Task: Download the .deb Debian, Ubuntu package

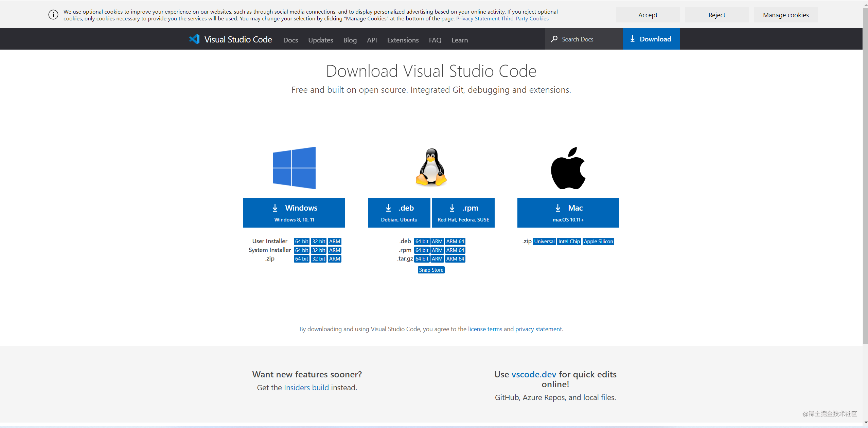Action: point(399,213)
